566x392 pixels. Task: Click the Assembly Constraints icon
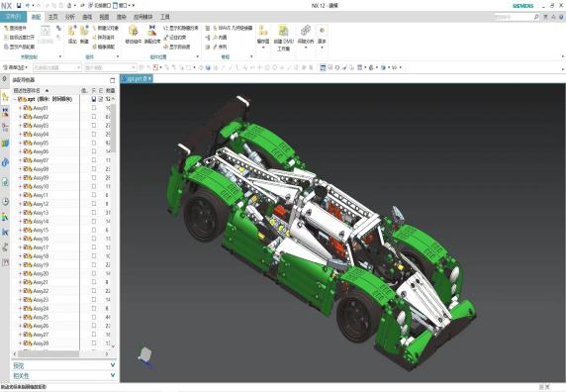coord(152,34)
